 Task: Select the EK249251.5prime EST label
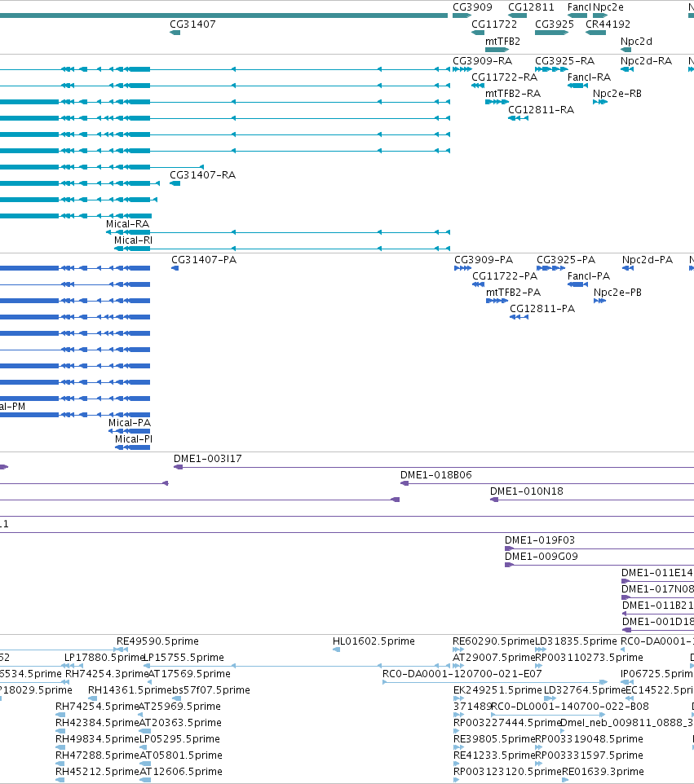497,690
